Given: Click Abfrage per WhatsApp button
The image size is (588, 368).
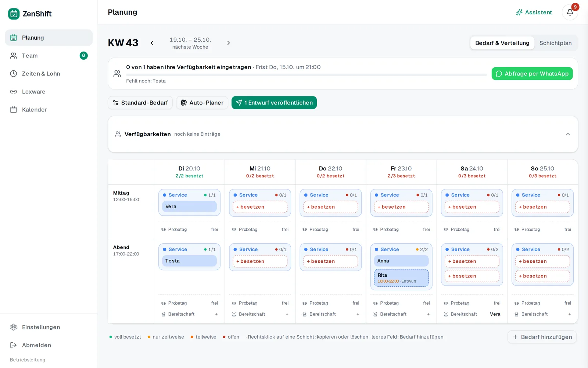Looking at the screenshot, I should [532, 74].
